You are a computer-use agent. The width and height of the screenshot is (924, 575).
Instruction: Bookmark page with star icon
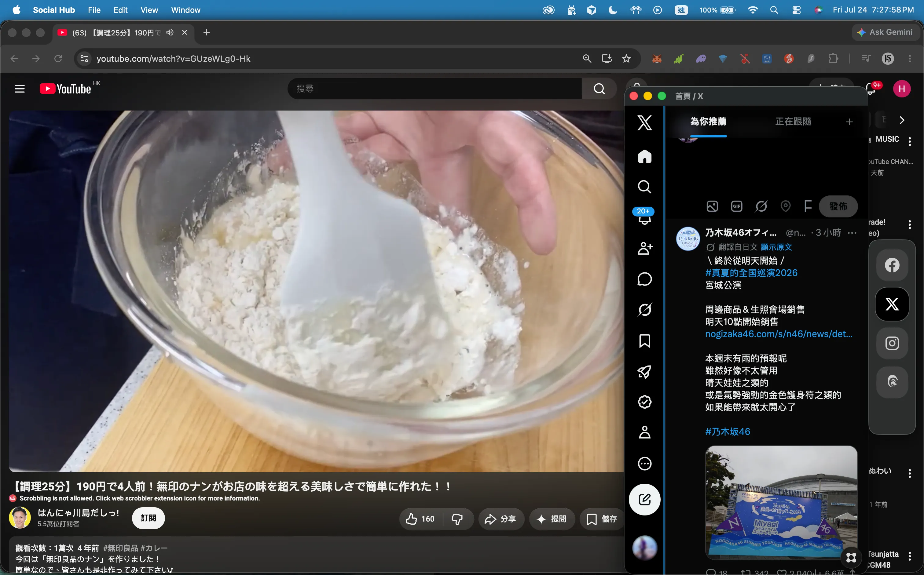pos(626,59)
